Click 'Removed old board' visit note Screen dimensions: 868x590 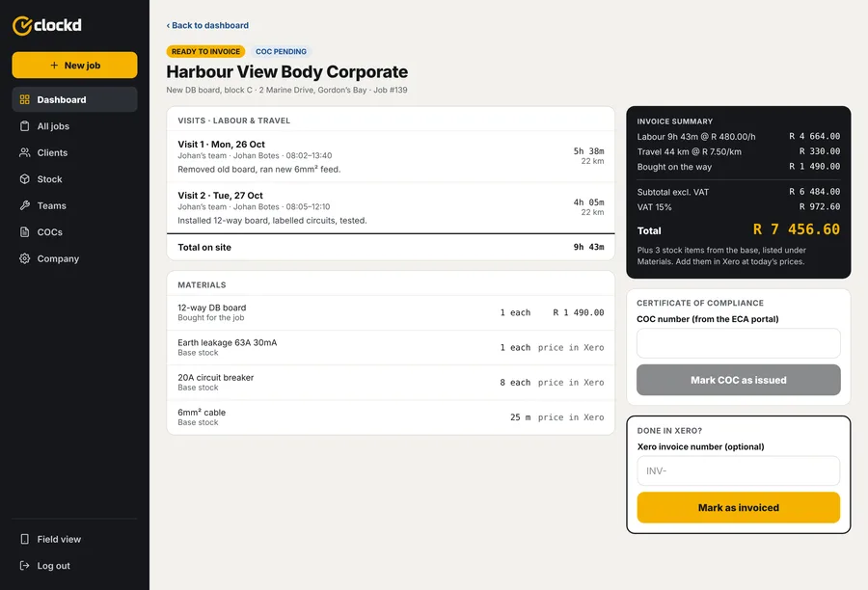(x=259, y=170)
